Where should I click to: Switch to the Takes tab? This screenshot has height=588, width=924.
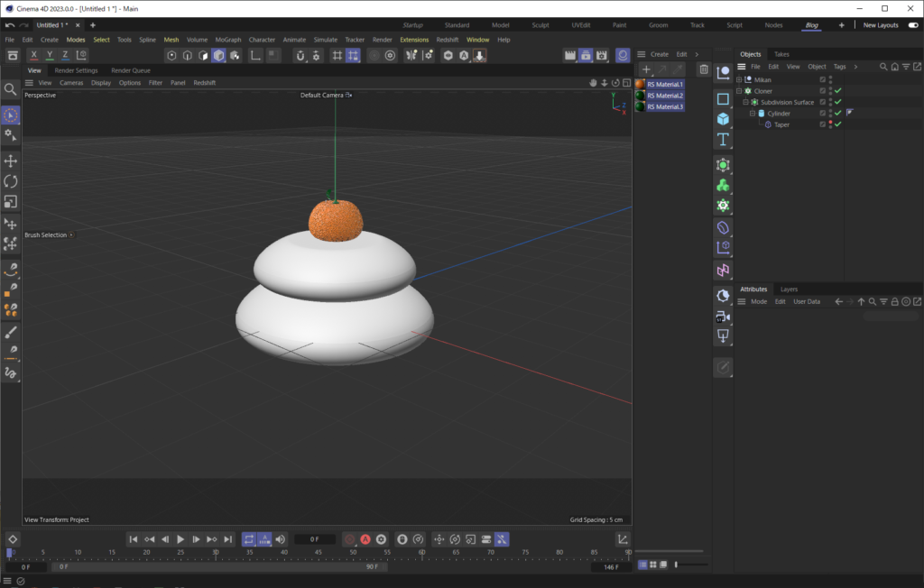click(781, 54)
